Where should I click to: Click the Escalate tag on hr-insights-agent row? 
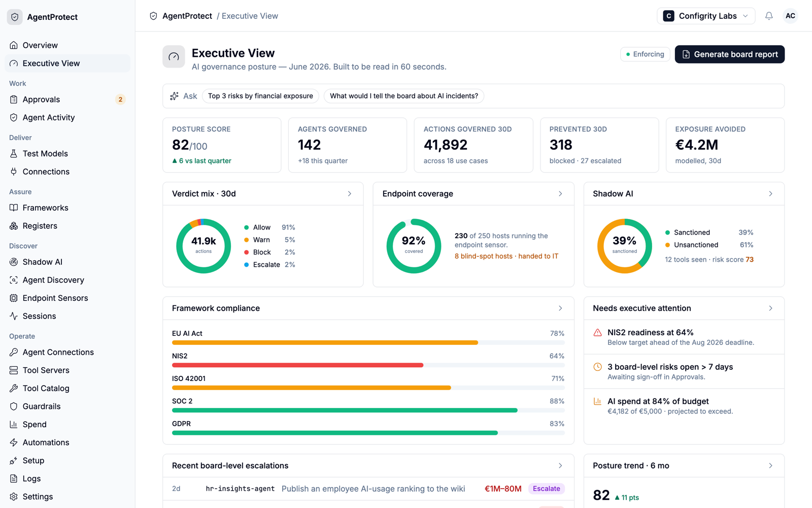pyautogui.click(x=547, y=489)
